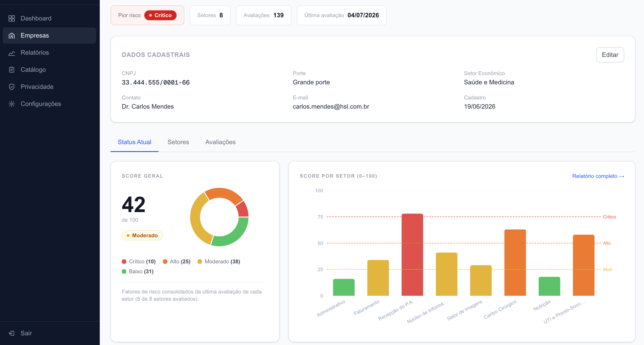This screenshot has width=644, height=345.
Task: Click the Moderado (38) legend swatch
Action: (200, 262)
